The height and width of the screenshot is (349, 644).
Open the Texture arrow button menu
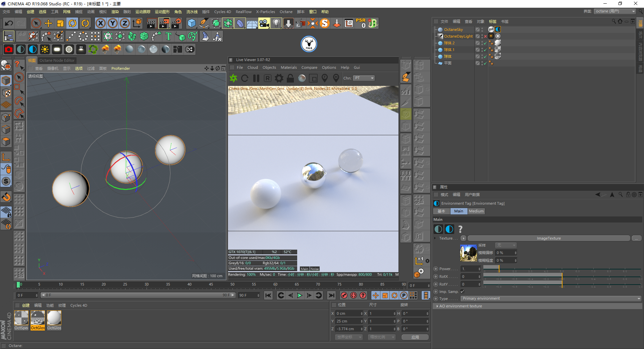464,238
